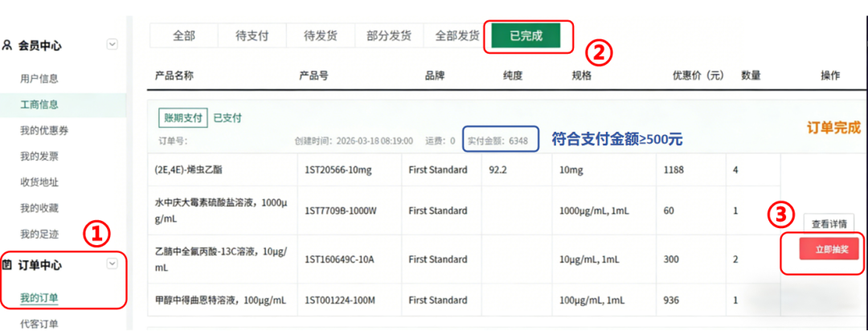Click the 会员中心 person icon
This screenshot has width=868, height=331.
(x=7, y=45)
